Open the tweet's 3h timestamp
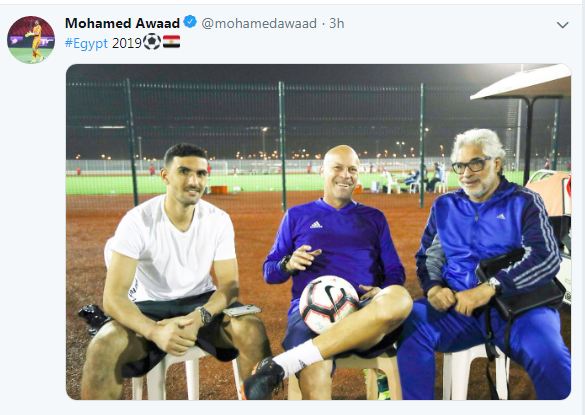The height and width of the screenshot is (415, 585). click(x=337, y=23)
